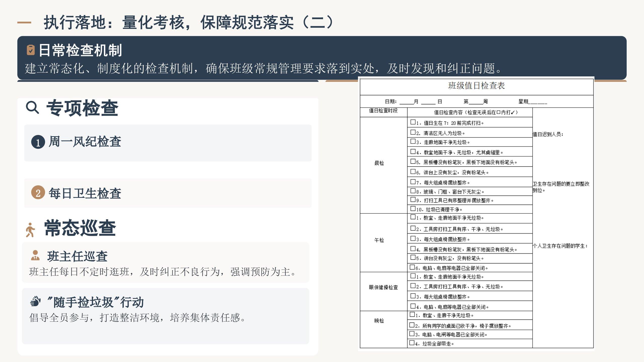Tick 所有同学的桌面已收干净 checkbox
The image size is (644, 362).
coord(412,325)
